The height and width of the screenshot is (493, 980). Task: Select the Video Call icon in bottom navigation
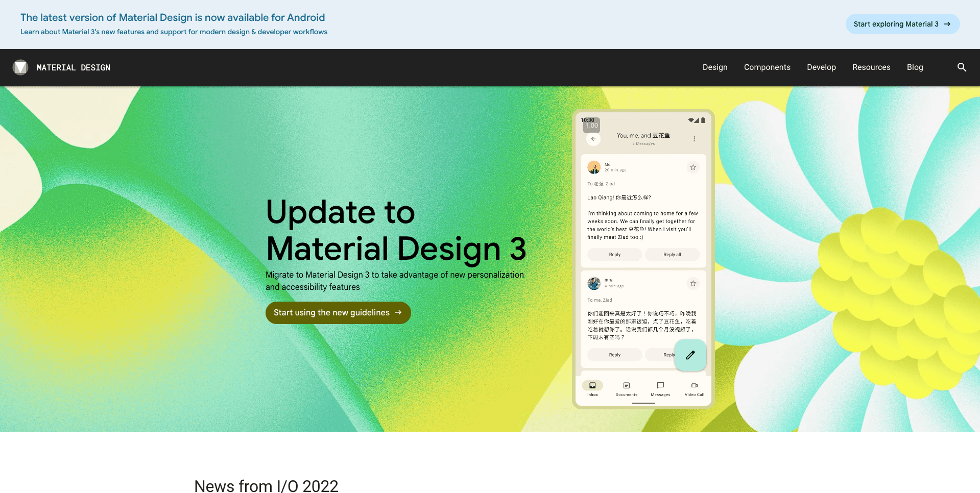tap(695, 386)
